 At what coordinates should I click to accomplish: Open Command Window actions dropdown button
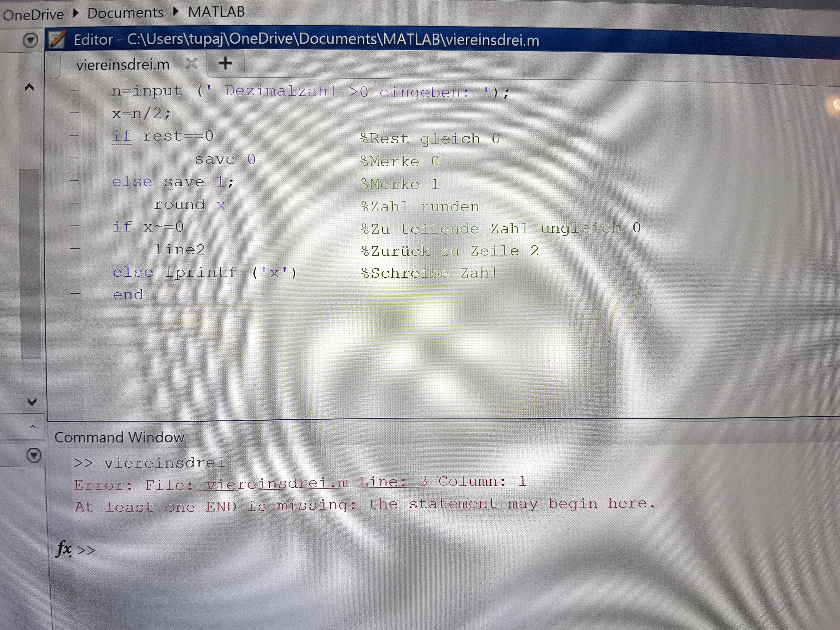34,455
